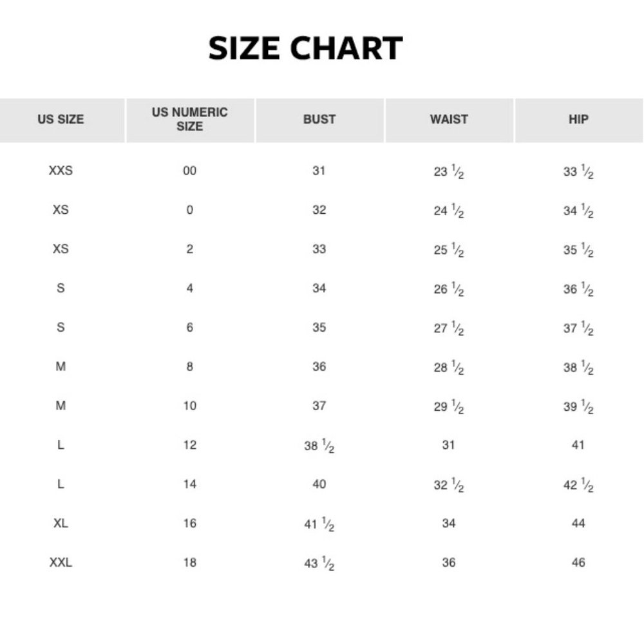Click waist value 32 ½

pyautogui.click(x=449, y=485)
